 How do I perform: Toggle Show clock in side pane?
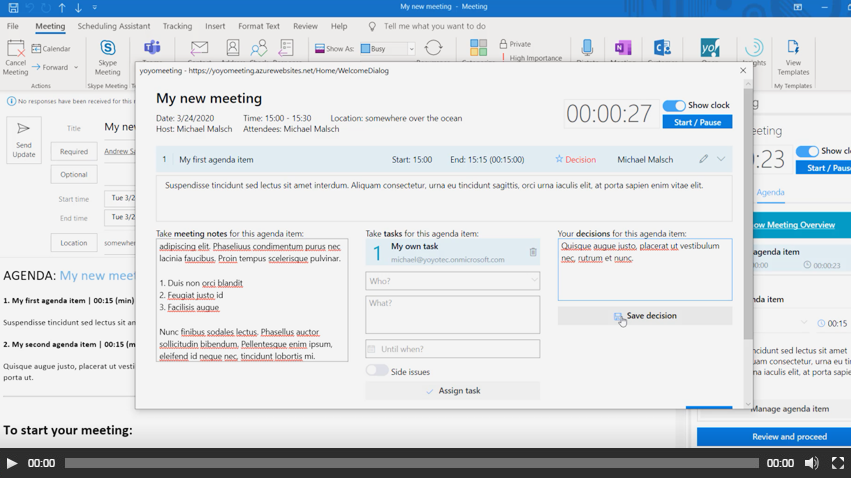pyautogui.click(x=806, y=151)
